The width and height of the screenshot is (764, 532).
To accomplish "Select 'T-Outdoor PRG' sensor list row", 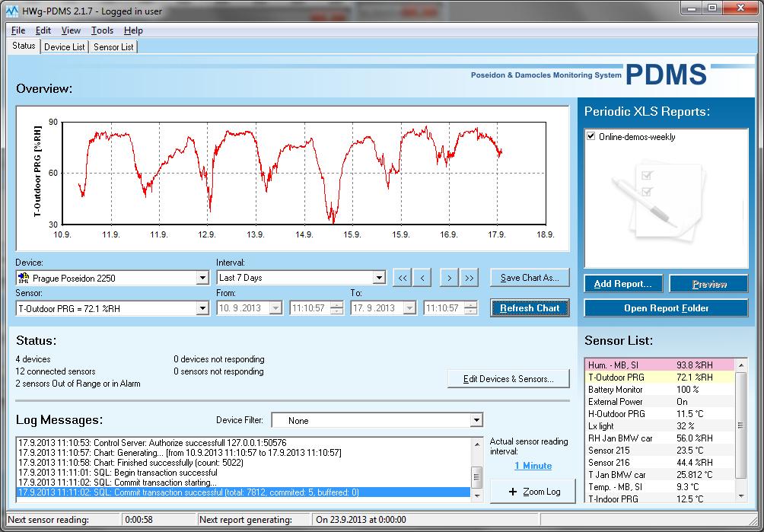I will coord(660,377).
